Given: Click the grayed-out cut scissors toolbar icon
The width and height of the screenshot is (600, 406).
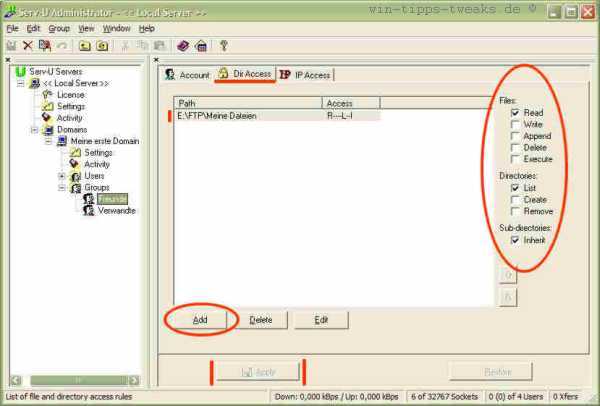Looking at the screenshot, I should click(125, 46).
